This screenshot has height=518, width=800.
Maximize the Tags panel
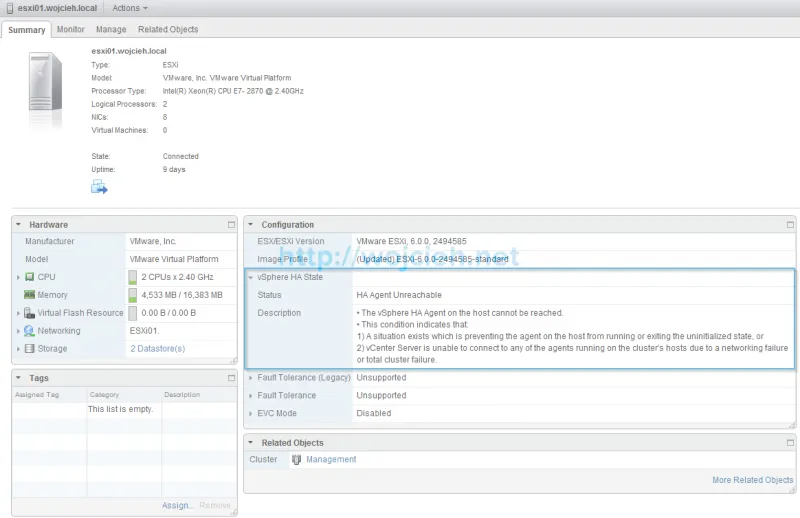231,378
